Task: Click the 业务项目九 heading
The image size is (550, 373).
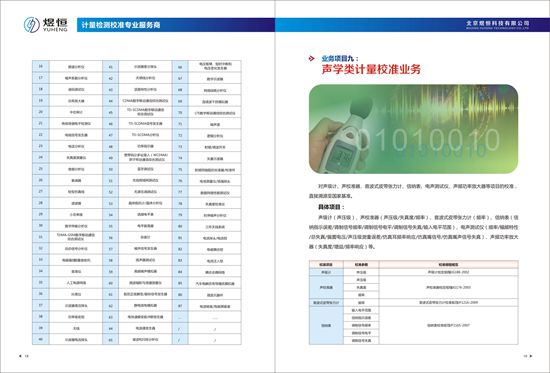Action: 340,59
